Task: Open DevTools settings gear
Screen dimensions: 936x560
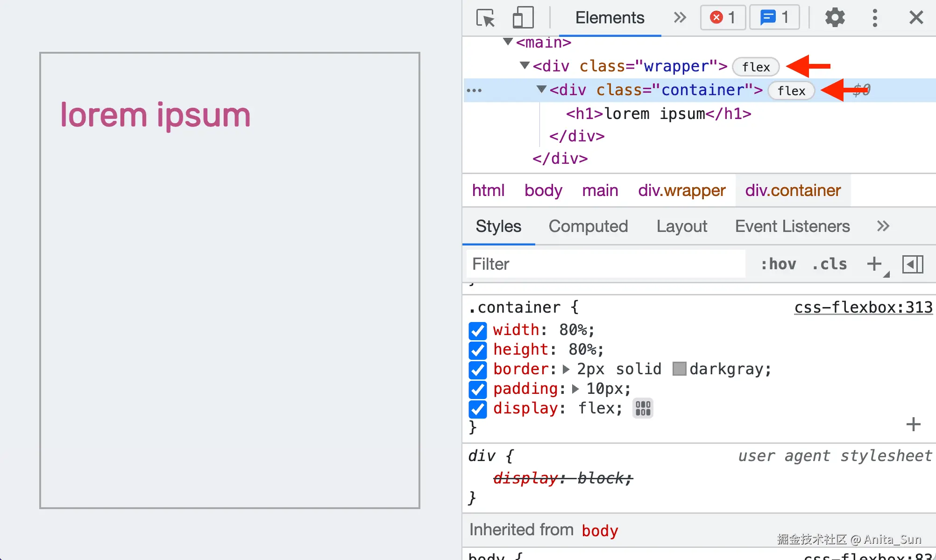Action: pyautogui.click(x=835, y=18)
